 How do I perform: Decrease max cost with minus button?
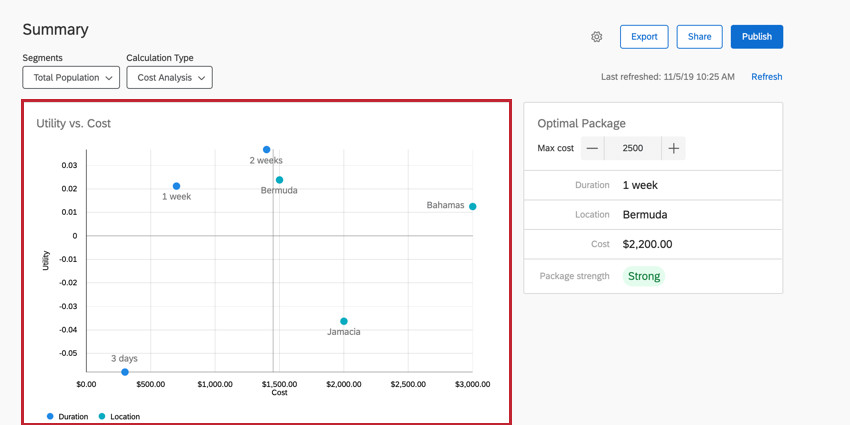coord(592,148)
